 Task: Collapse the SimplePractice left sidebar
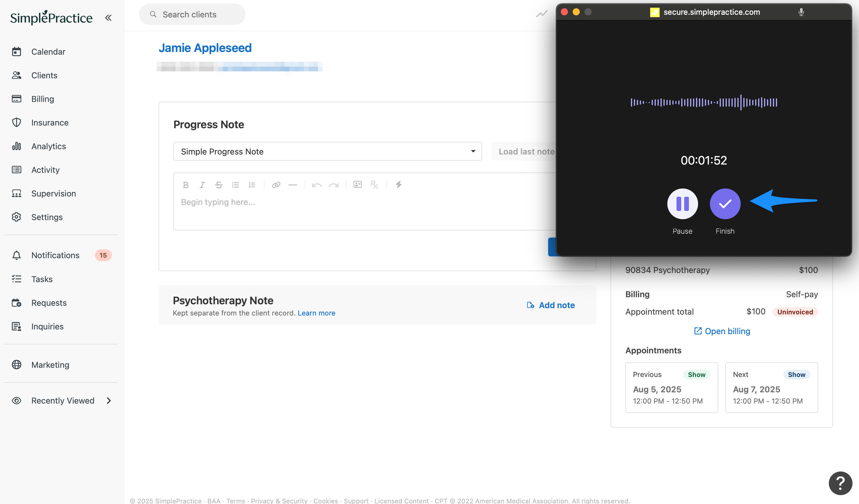pyautogui.click(x=108, y=17)
